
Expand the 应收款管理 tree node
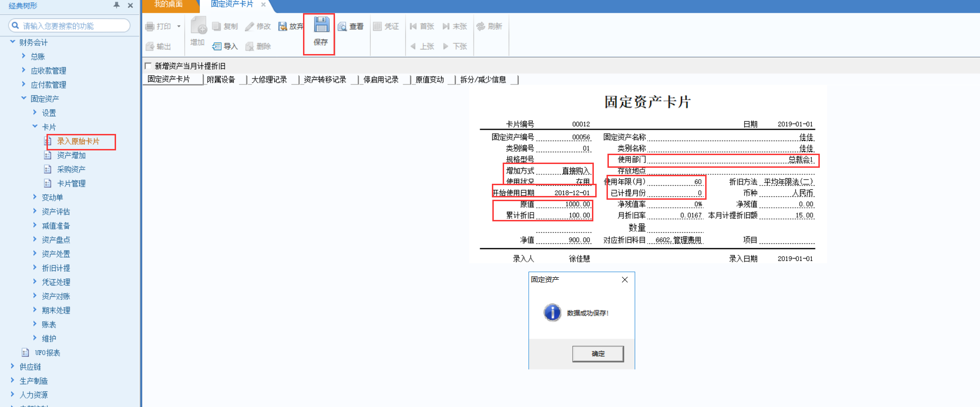pyautogui.click(x=24, y=70)
